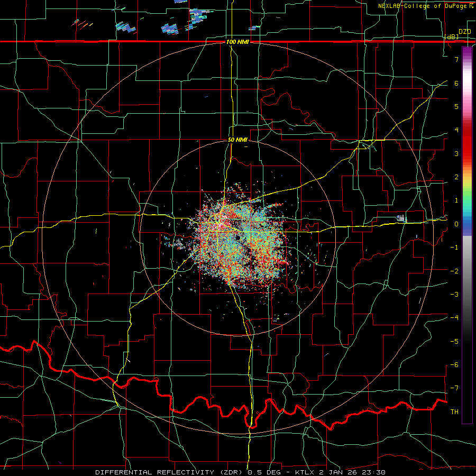
Task: Select the DZD product label
Action: coord(465,32)
